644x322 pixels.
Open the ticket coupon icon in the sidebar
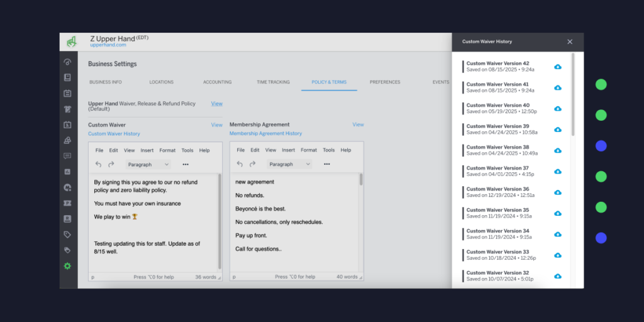pyautogui.click(x=67, y=203)
